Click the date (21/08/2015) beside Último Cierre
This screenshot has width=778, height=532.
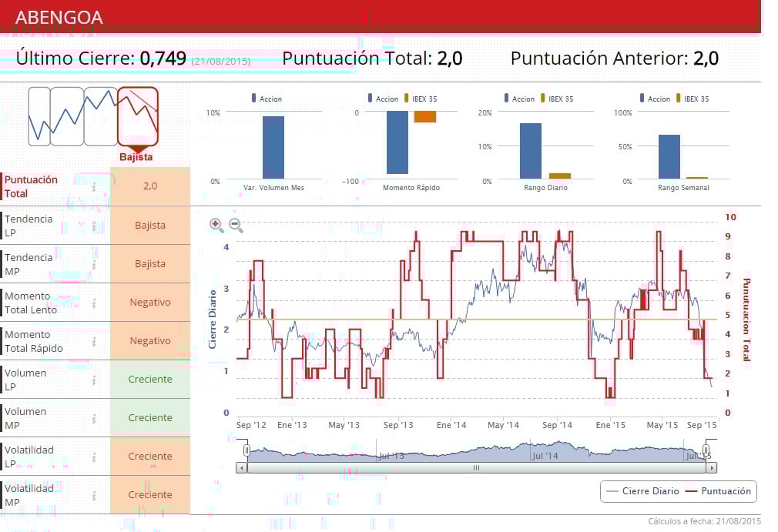click(221, 61)
